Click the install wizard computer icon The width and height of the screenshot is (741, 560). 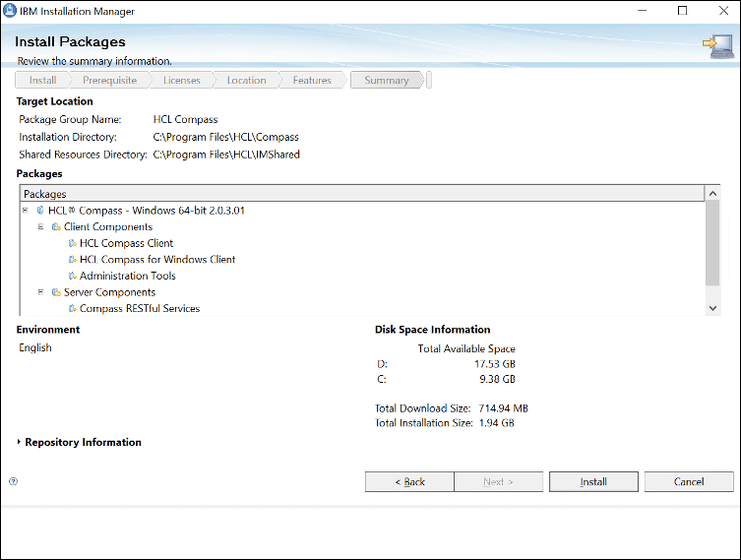pos(718,46)
